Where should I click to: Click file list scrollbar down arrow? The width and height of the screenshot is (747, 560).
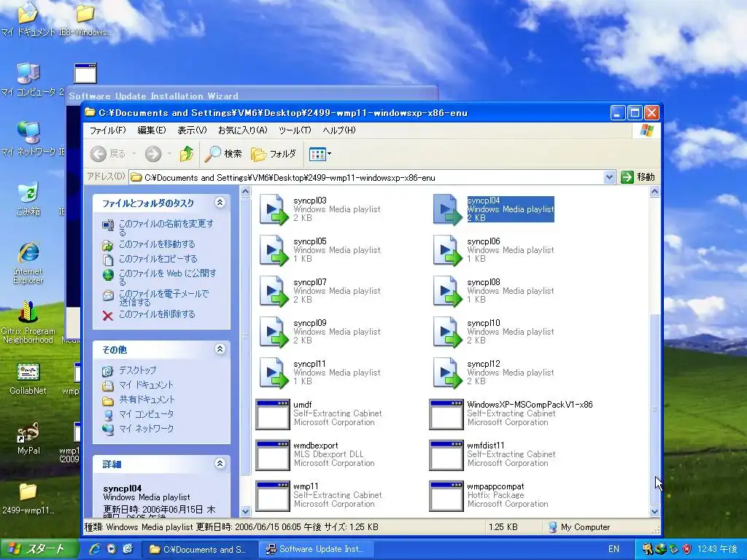tap(654, 511)
